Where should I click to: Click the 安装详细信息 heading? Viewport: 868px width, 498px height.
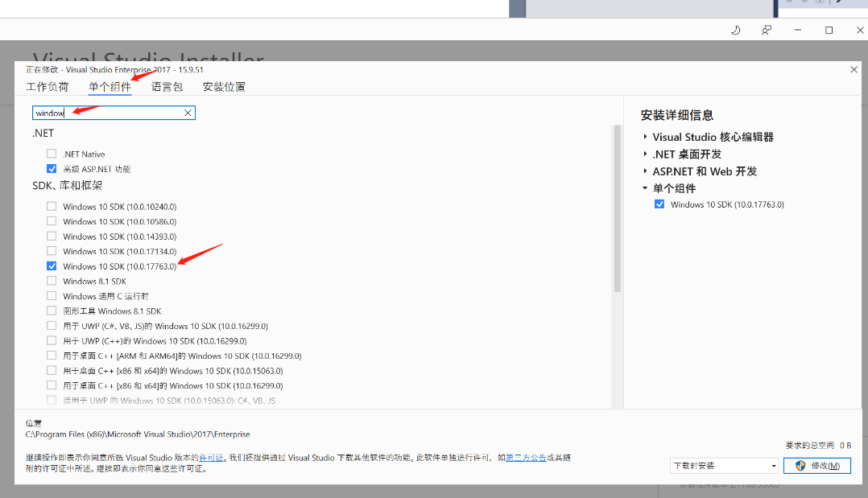click(677, 115)
